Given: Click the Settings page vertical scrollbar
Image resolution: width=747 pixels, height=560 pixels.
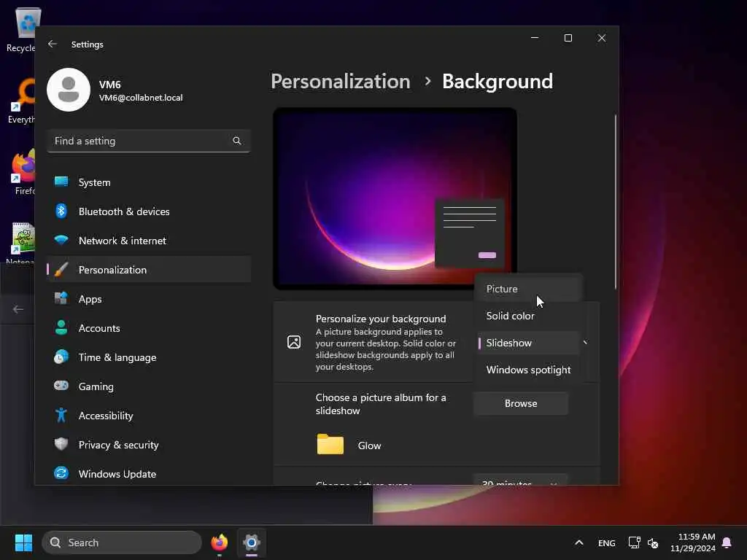Looking at the screenshot, I should (616, 201).
